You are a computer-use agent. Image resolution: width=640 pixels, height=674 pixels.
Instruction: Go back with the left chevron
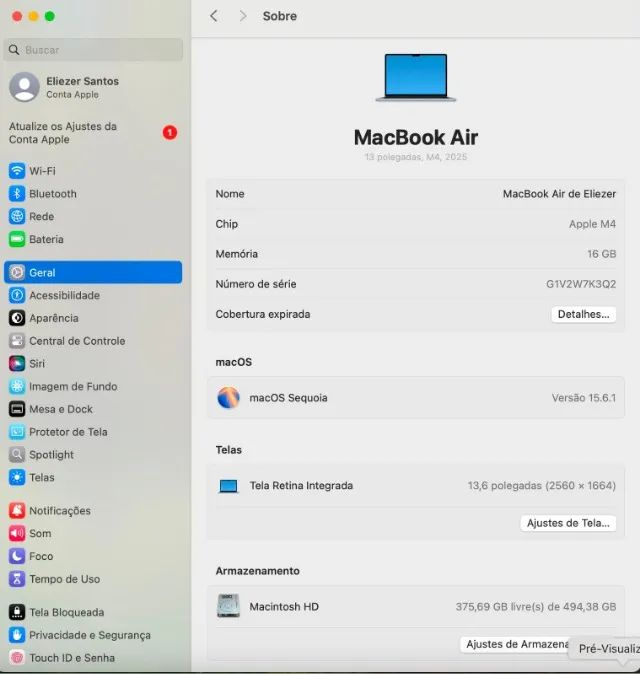214,16
